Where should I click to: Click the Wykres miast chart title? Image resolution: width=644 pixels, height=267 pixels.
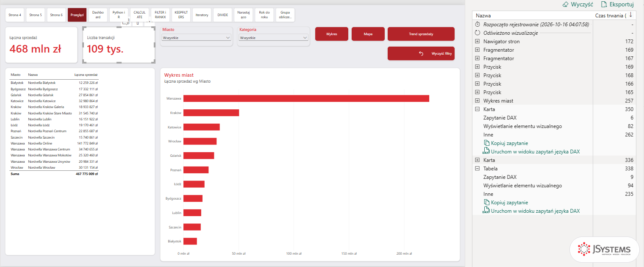tap(179, 75)
